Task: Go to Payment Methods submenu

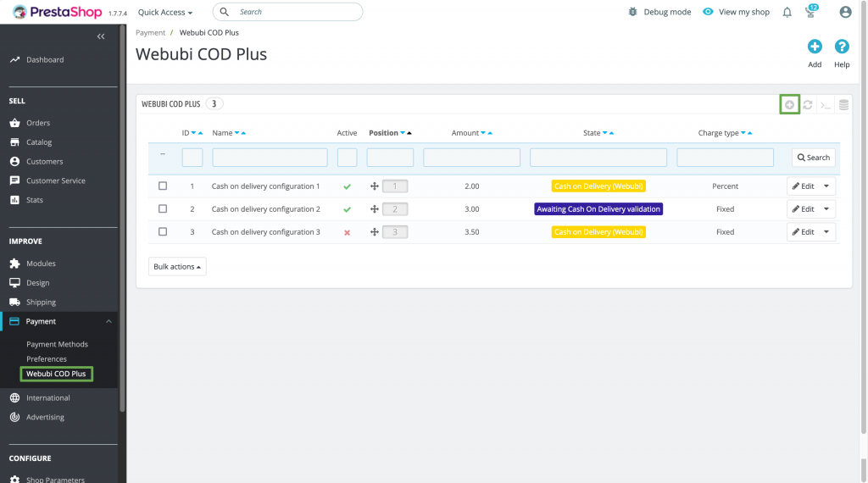Action: (57, 344)
